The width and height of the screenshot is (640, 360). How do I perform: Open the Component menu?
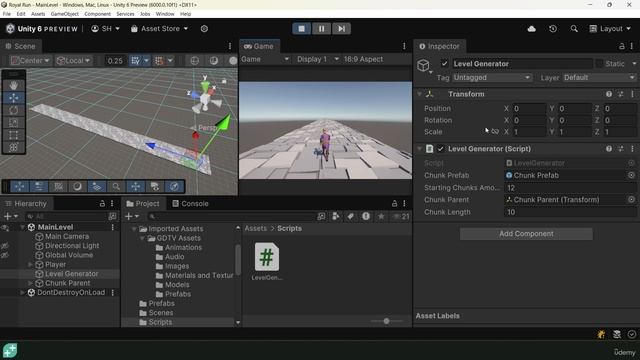[97, 14]
